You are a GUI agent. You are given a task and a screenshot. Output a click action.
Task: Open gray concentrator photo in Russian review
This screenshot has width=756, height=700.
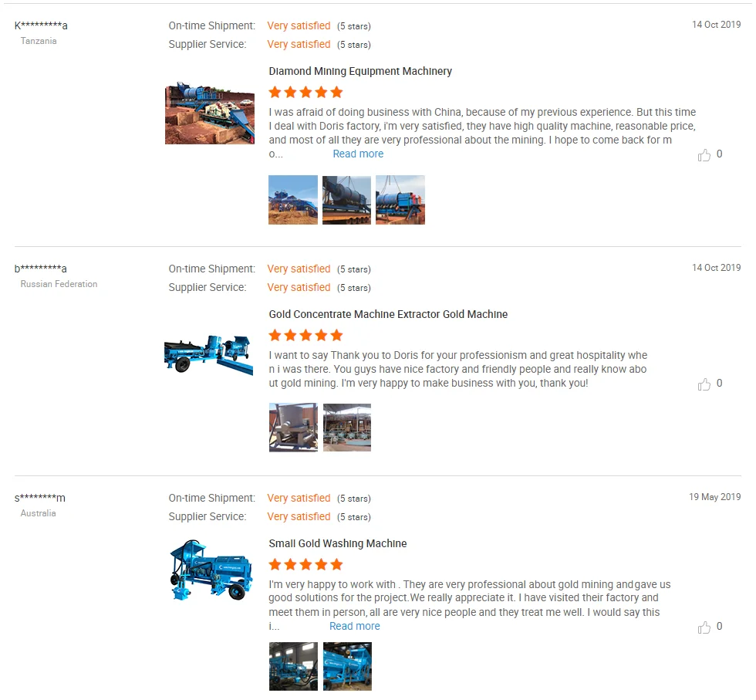pyautogui.click(x=293, y=428)
